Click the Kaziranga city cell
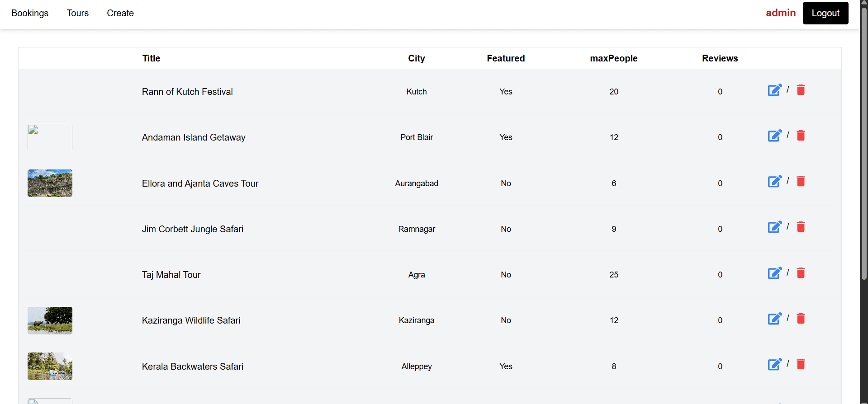The height and width of the screenshot is (404, 868). point(417,320)
